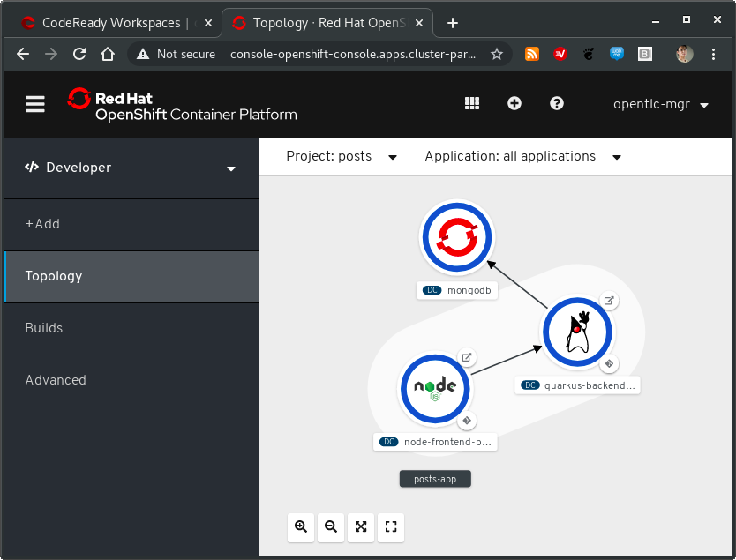The width and height of the screenshot is (736, 560).
Task: Click the Red Hat OpenShift logo
Action: 182,105
